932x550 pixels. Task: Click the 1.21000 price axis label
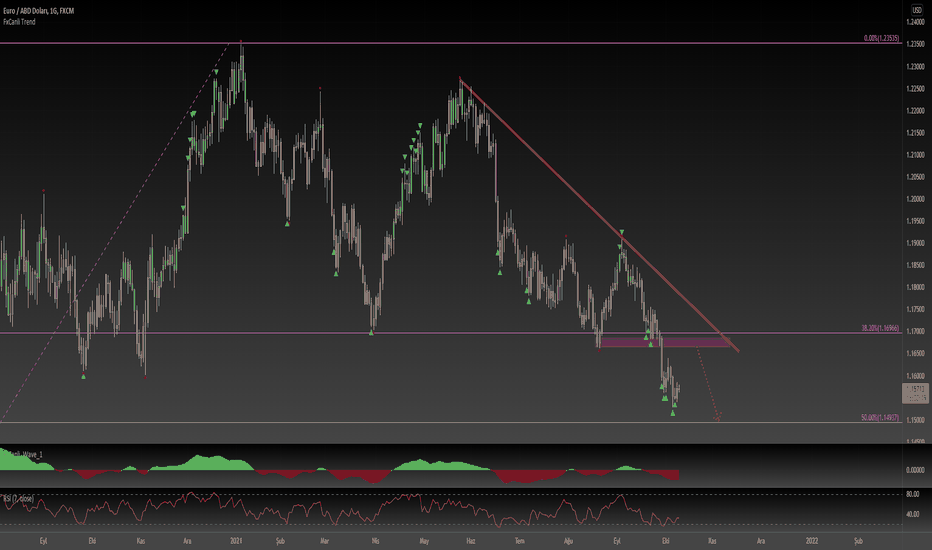(x=915, y=155)
